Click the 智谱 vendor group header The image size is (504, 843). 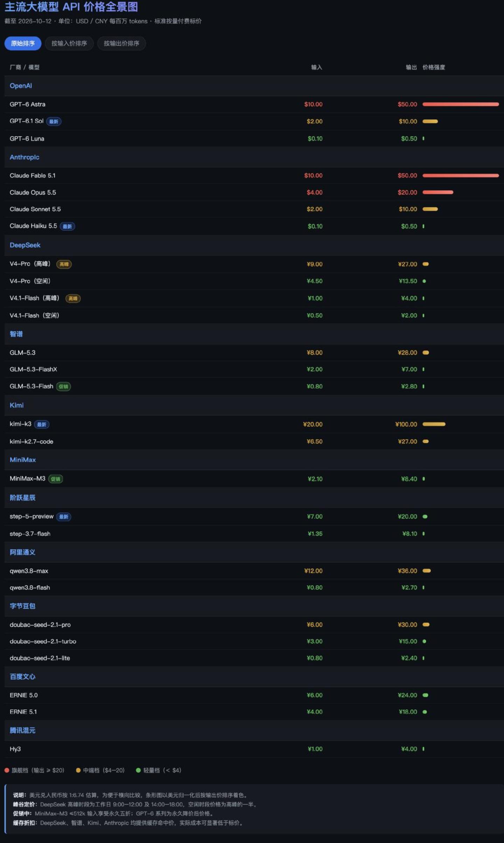point(254,334)
